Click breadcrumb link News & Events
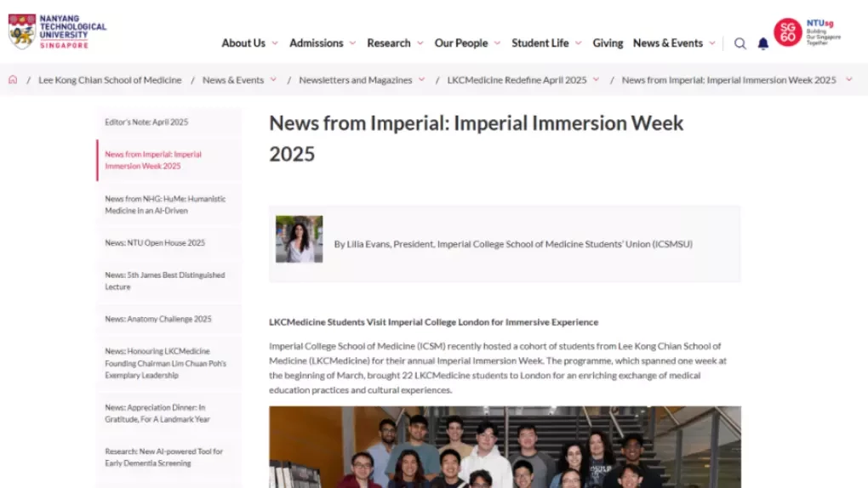Image resolution: width=868 pixels, height=488 pixels. [233, 80]
